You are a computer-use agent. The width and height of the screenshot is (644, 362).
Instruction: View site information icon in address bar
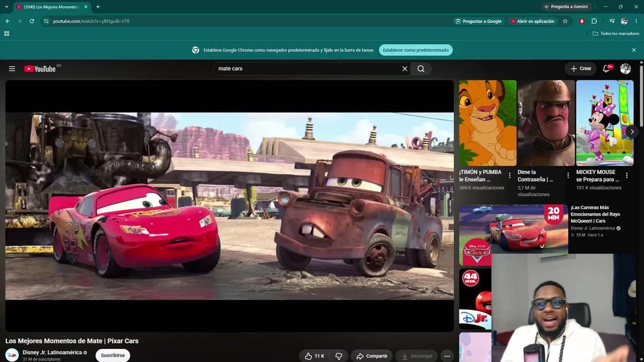(46, 21)
